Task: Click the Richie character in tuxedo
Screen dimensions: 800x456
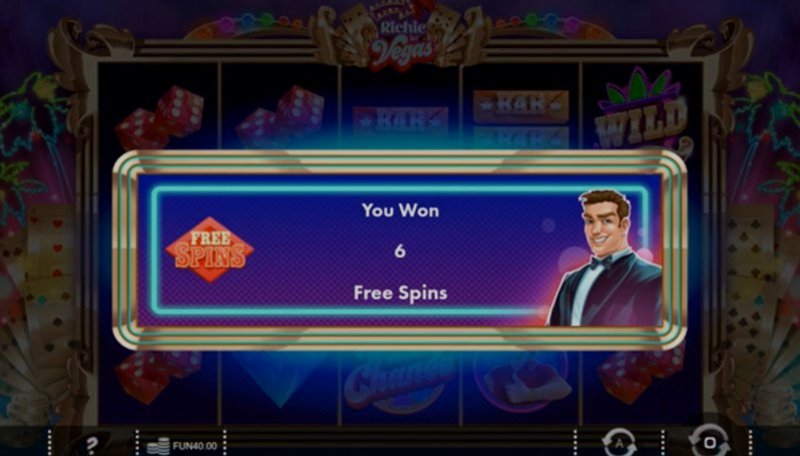Action: point(605,258)
